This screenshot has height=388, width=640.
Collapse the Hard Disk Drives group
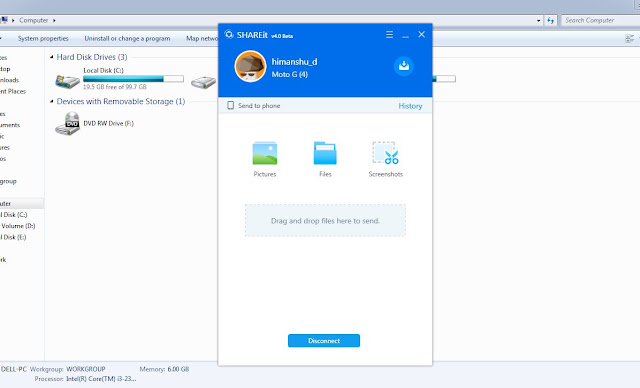click(52, 57)
